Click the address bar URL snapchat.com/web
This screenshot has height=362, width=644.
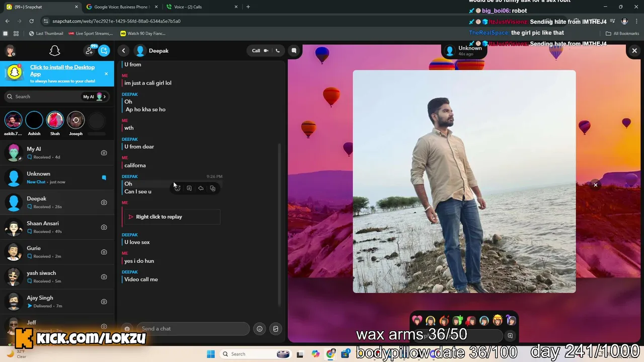(116, 21)
